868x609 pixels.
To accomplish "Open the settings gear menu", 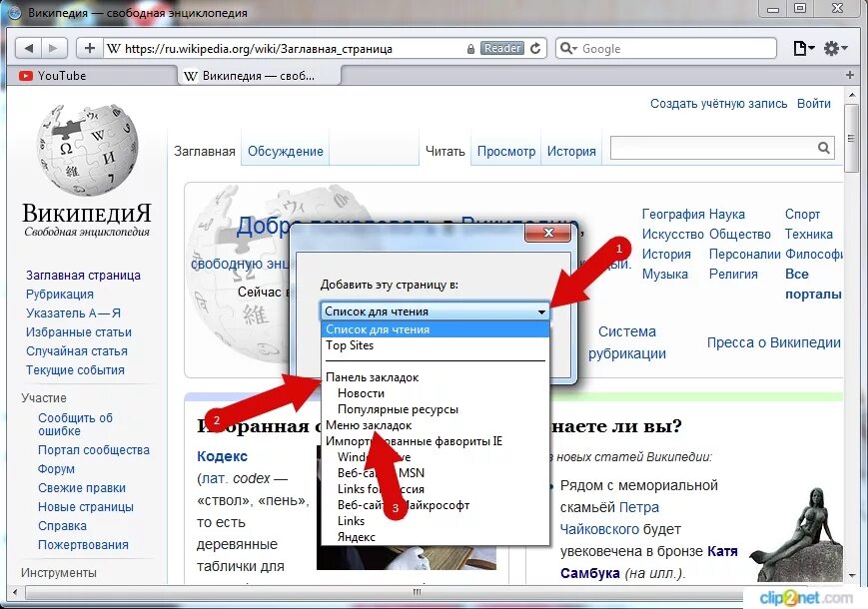I will (x=835, y=49).
